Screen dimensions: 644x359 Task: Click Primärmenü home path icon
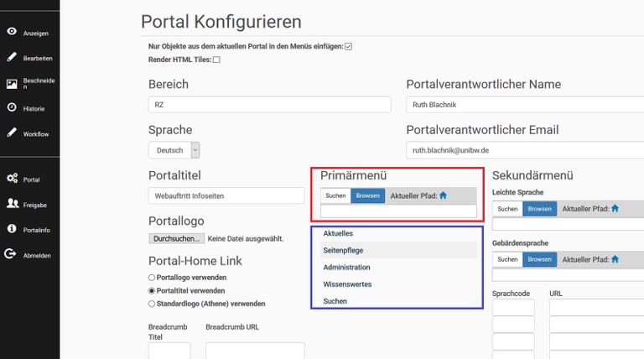443,195
